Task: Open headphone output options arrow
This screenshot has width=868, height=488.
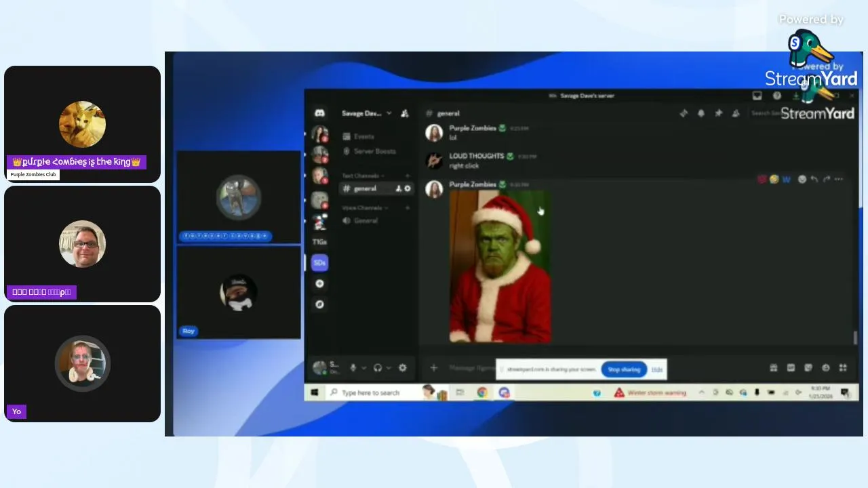Action: [389, 367]
